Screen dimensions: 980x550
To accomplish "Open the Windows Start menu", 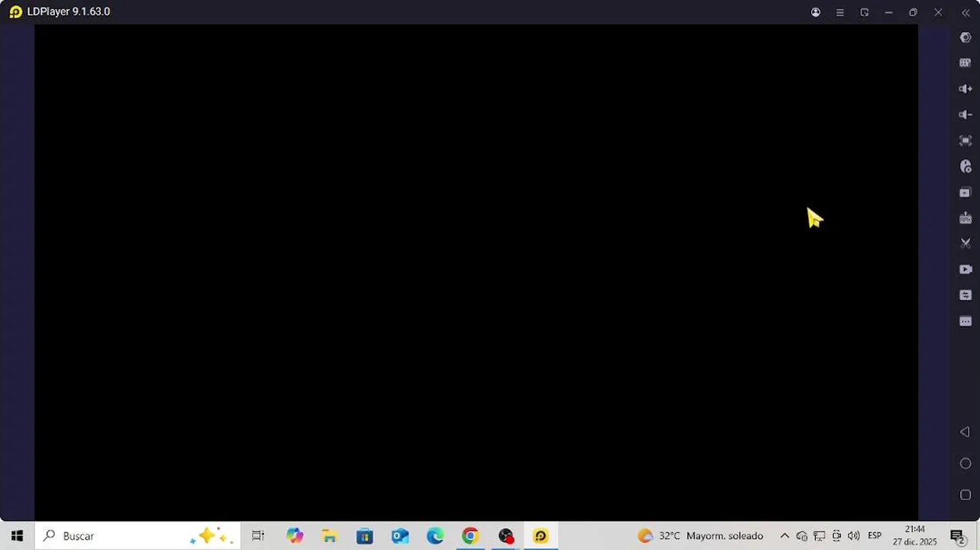I will [17, 536].
